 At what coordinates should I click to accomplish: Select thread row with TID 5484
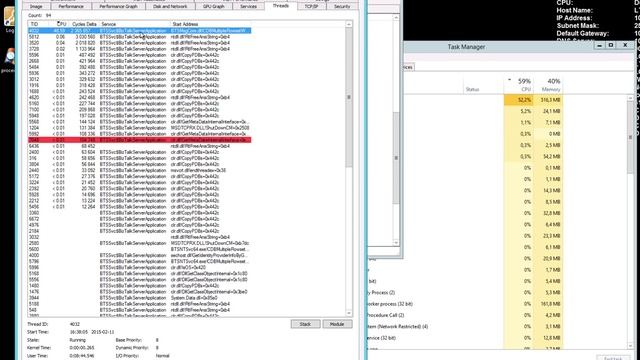click(139, 67)
